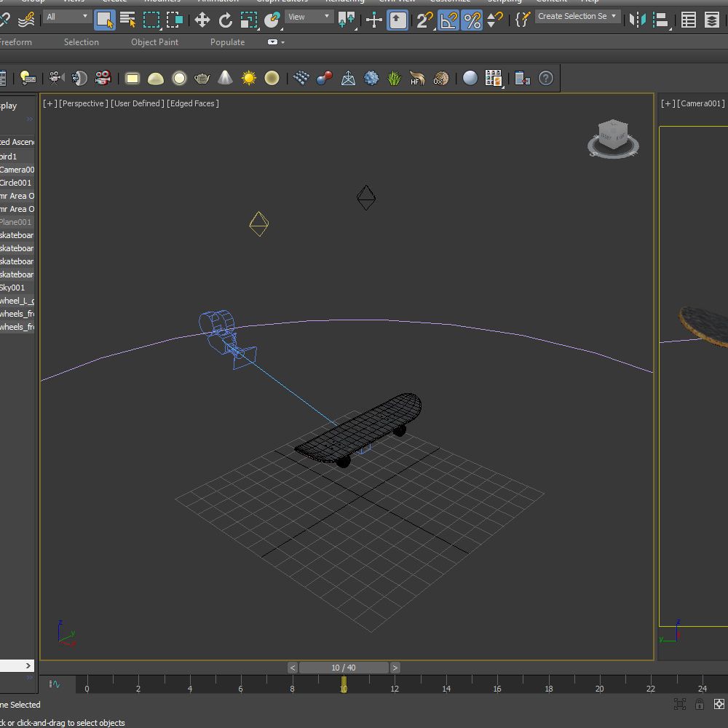The height and width of the screenshot is (728, 728).
Task: Switch to the Selection ribbon tab
Action: [x=82, y=42]
